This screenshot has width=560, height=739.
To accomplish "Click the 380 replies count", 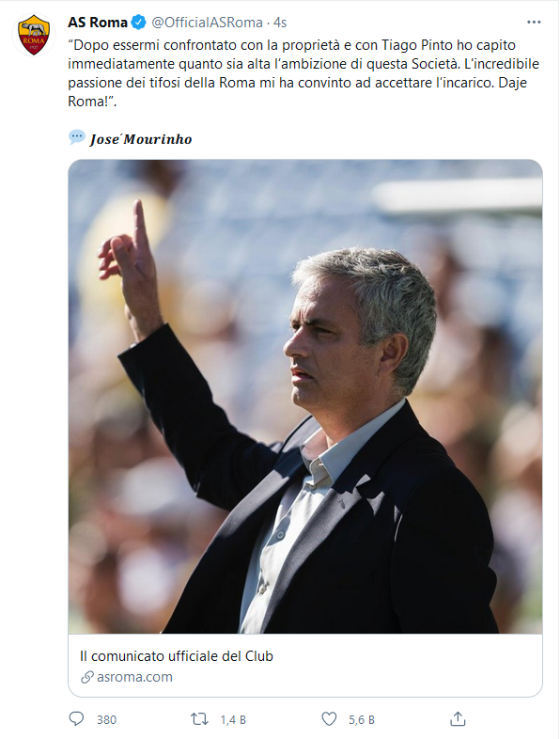I will click(106, 719).
